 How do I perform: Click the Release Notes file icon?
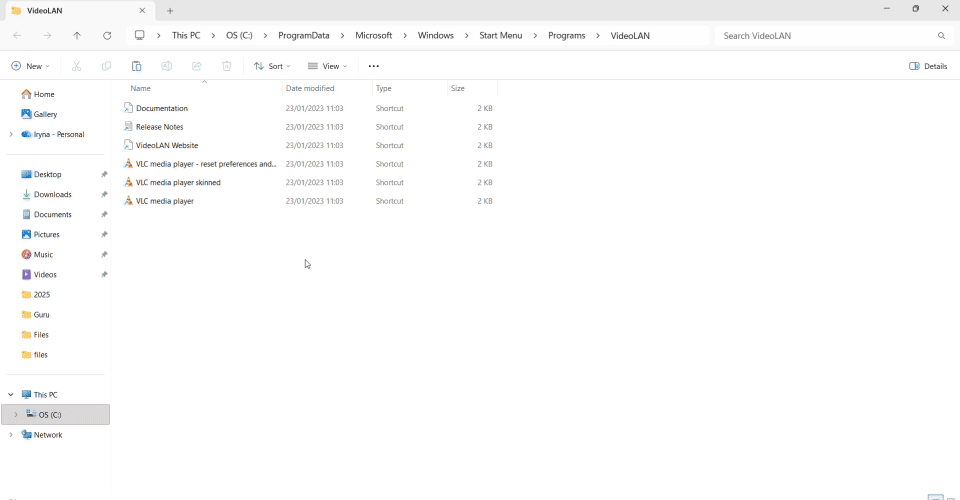pyautogui.click(x=128, y=127)
